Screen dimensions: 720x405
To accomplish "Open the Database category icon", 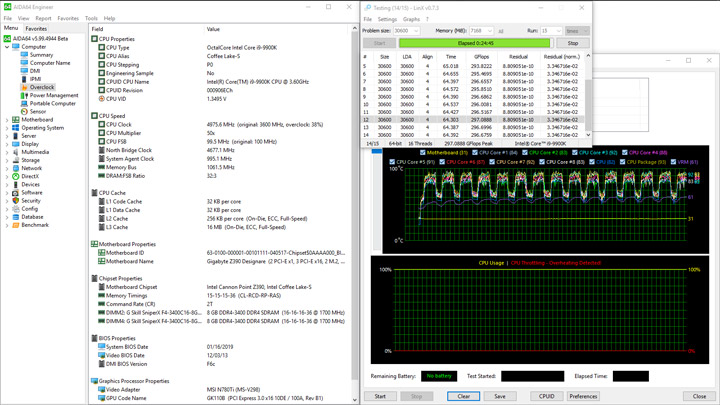I will coord(16,217).
